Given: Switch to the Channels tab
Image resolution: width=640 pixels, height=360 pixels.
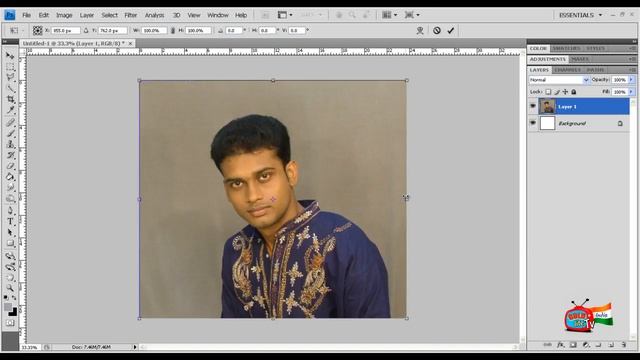Looking at the screenshot, I should click(x=567, y=70).
